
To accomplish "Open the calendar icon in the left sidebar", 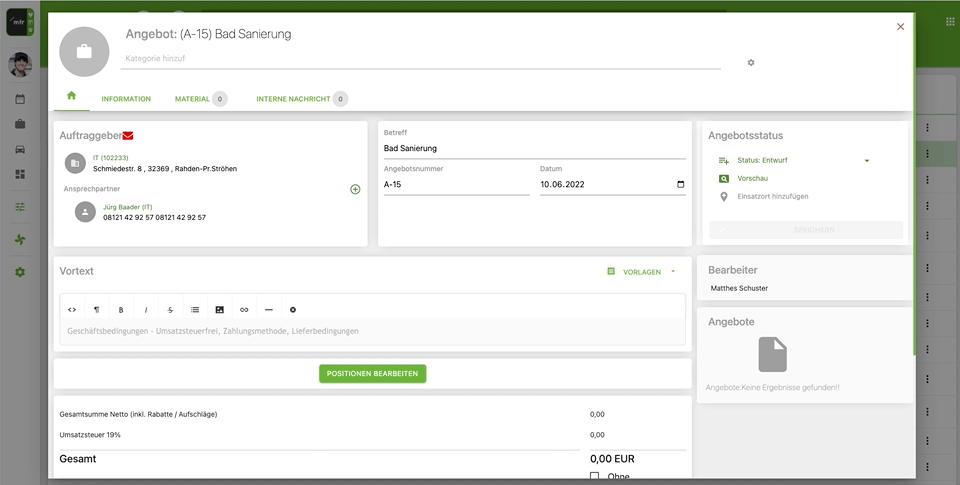I will click(20, 99).
